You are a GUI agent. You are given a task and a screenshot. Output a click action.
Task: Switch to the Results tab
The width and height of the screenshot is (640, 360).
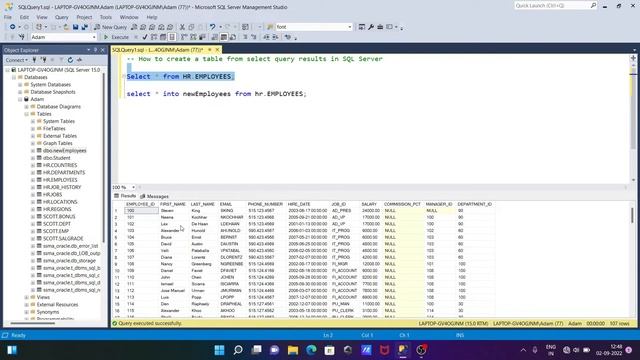pyautogui.click(x=125, y=196)
